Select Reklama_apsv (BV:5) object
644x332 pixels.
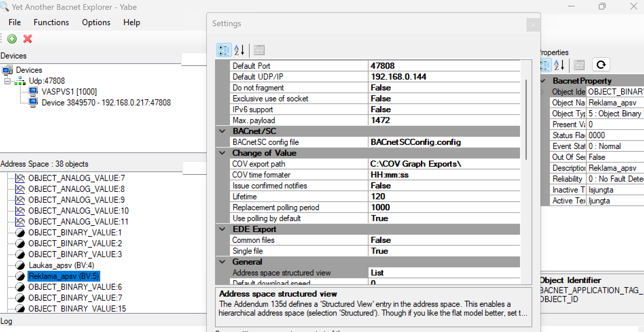(x=64, y=276)
